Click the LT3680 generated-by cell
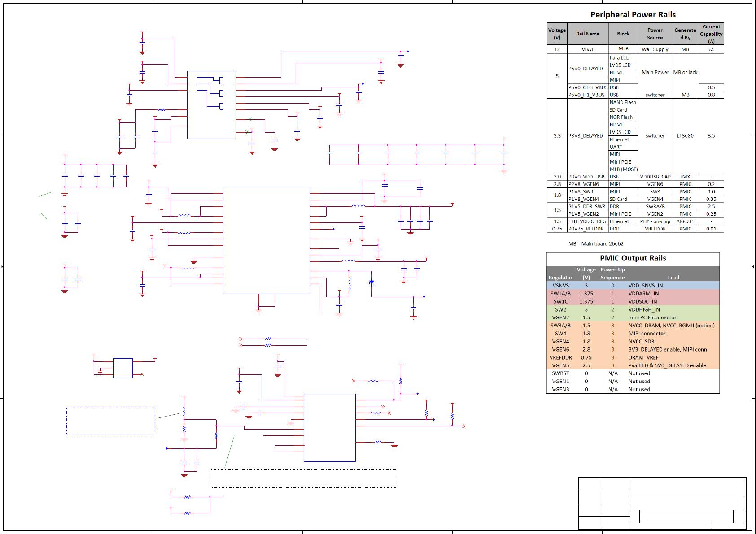756x534 pixels. pos(685,135)
